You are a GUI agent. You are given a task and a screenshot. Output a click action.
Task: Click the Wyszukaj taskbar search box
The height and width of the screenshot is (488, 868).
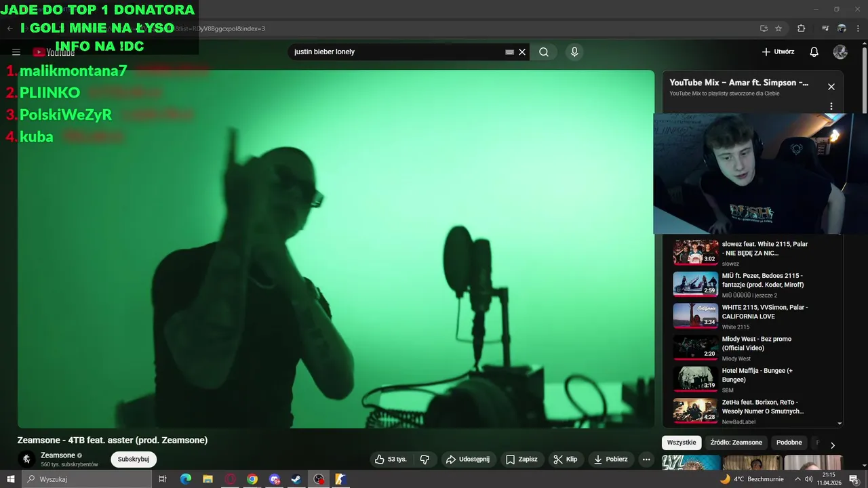[x=87, y=479]
